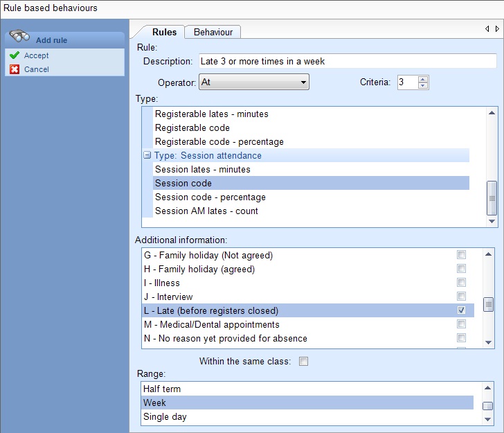Check H - Family holiday (agreed)
Screen dimensions: 504x433
tap(461, 269)
